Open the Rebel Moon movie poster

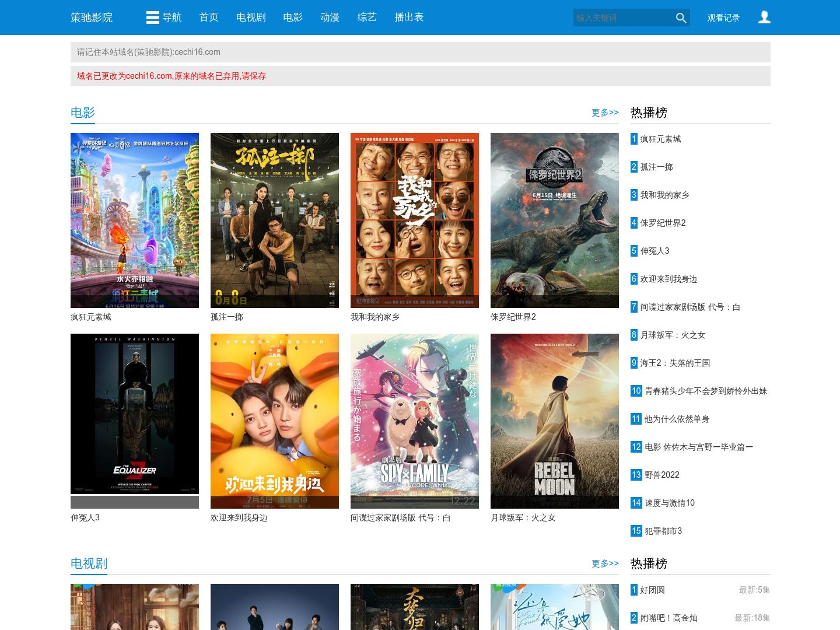click(x=555, y=421)
